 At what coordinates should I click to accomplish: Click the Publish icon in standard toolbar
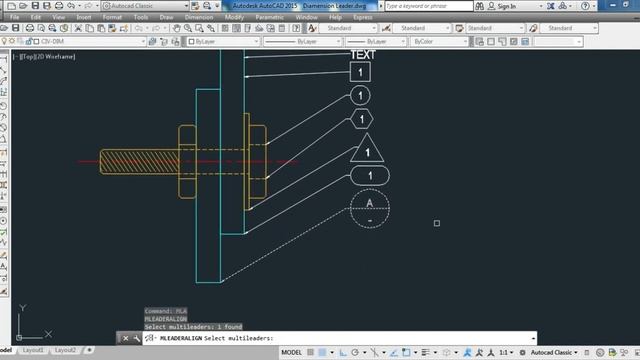coord(52,28)
